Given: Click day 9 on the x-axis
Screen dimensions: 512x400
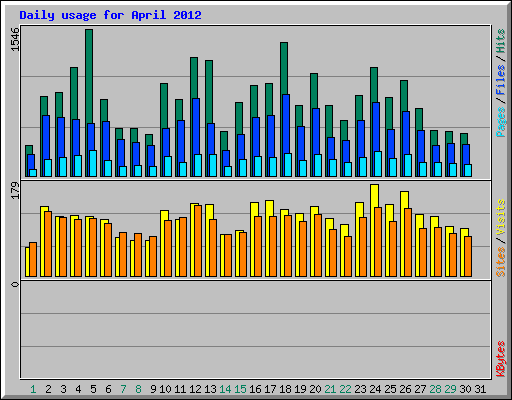Looking at the screenshot, I should click(x=153, y=389).
